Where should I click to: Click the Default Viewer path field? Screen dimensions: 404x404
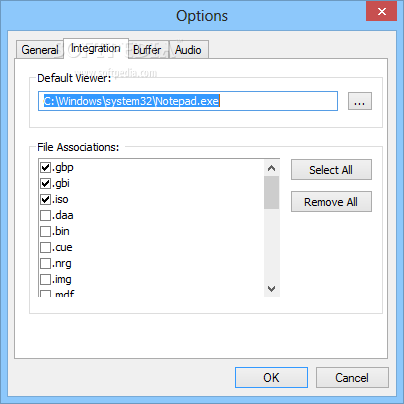point(188,101)
